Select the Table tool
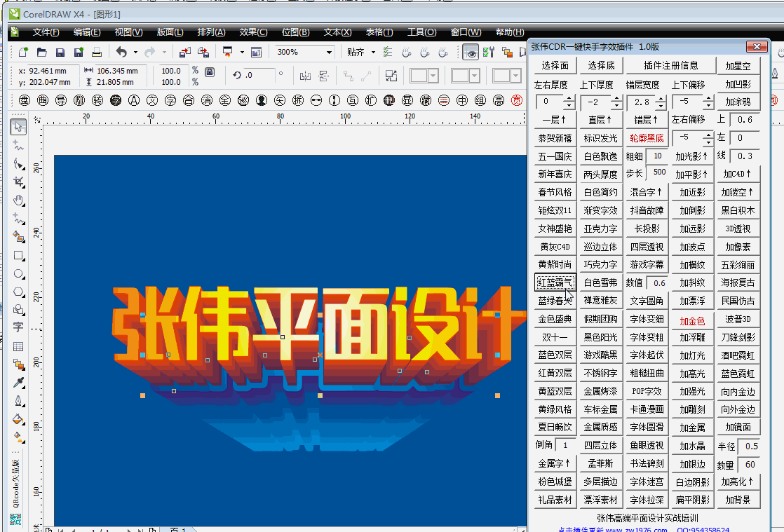Viewport: 784px width, 532px height. click(18, 346)
